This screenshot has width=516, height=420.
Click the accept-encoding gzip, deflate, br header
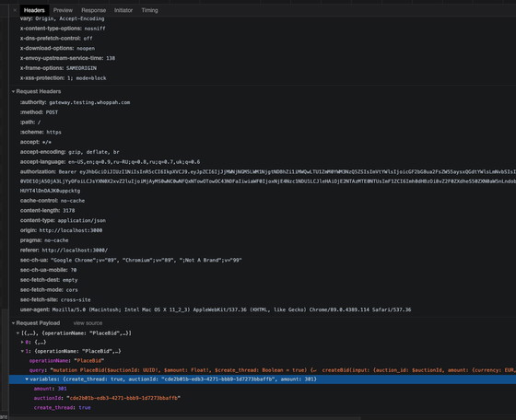70,152
